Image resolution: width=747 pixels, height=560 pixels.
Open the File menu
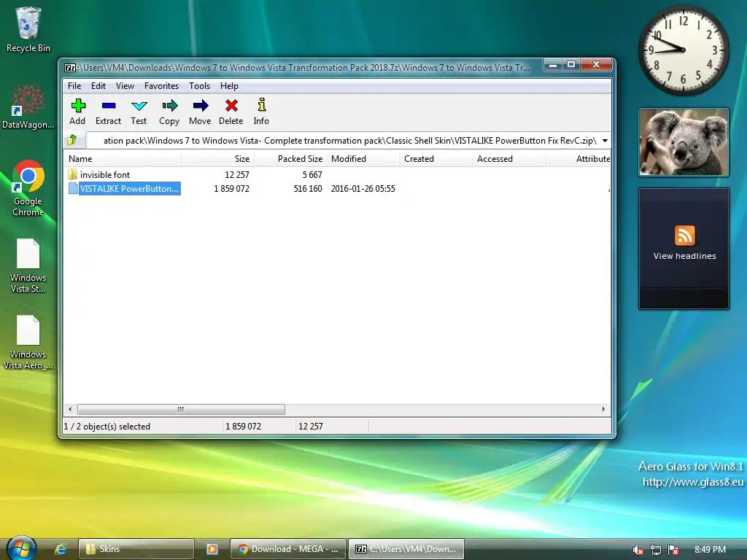[74, 86]
